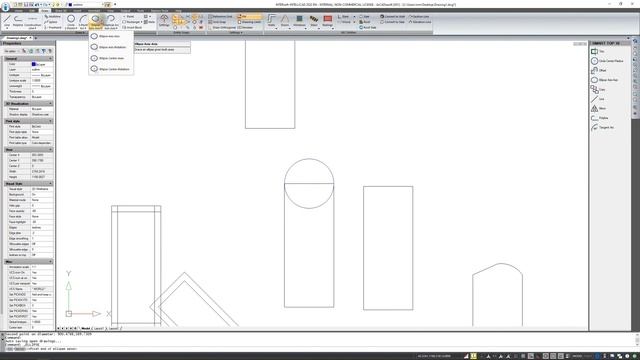The image size is (640, 360).
Task: Click the Windows tool icon
Action: coord(299,21)
